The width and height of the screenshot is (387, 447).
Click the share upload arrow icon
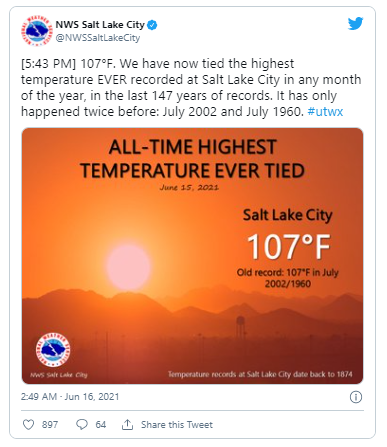(127, 425)
